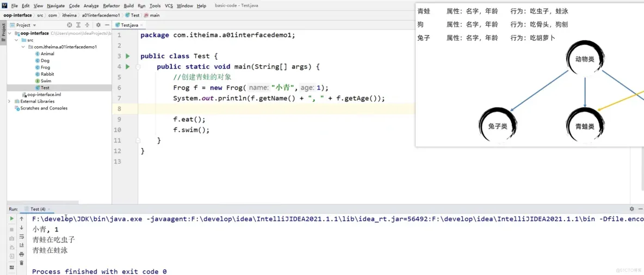The width and height of the screenshot is (644, 275).
Task: Toggle Soft-Wrap in Run console
Action: (x=22, y=236)
